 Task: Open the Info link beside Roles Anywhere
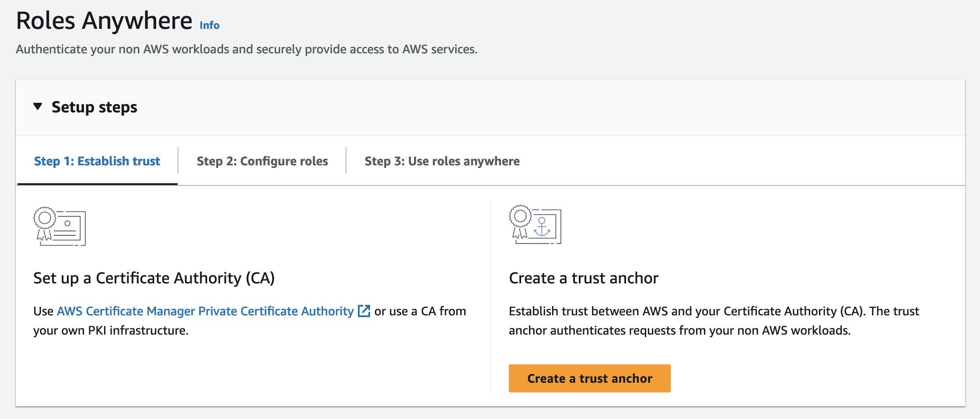pyautogui.click(x=210, y=25)
